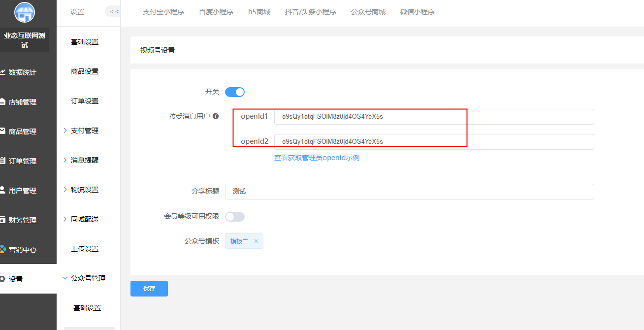Click the 视频号设置 section heading
644x330 pixels.
tap(158, 50)
